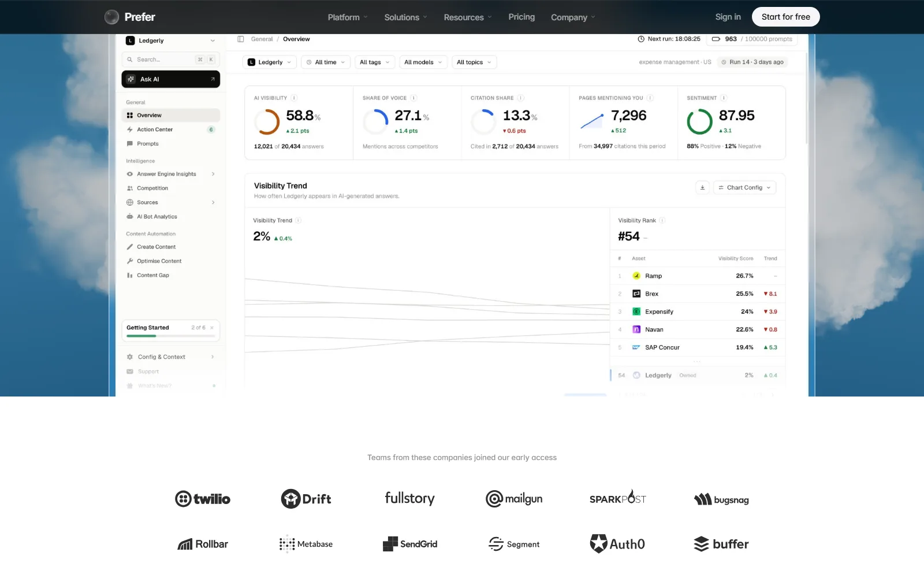The height and width of the screenshot is (578, 924).
Task: Click the sidebar Search field
Action: click(x=170, y=60)
